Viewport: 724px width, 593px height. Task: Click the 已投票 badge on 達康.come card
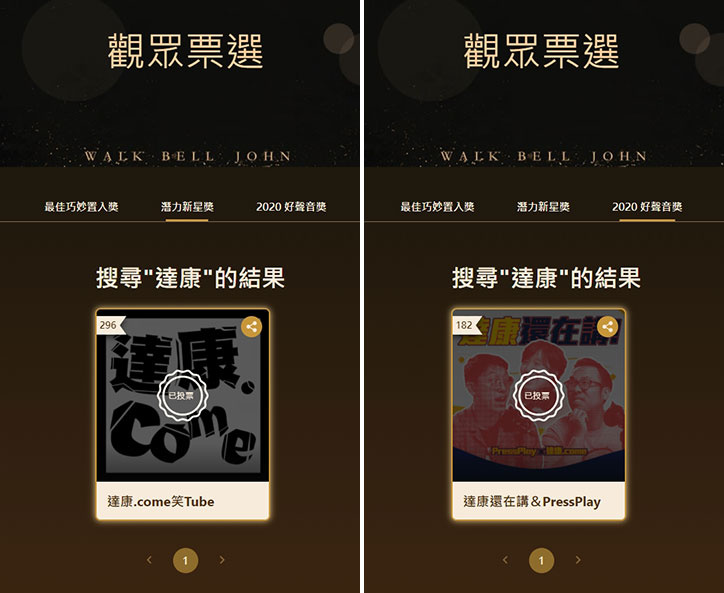pyautogui.click(x=182, y=396)
